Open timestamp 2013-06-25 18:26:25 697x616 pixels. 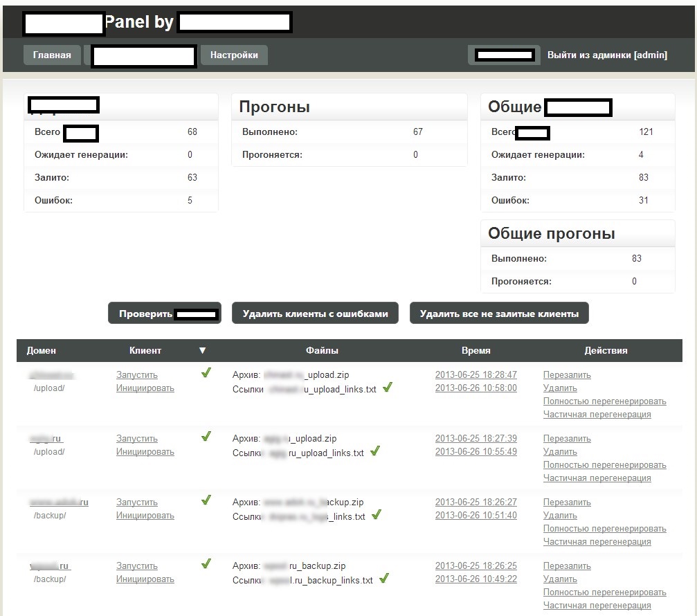click(476, 565)
